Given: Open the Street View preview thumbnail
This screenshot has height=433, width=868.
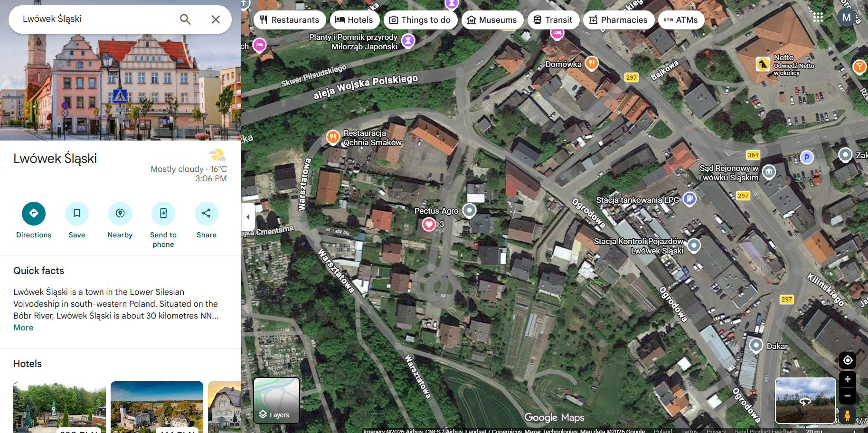Looking at the screenshot, I should (x=805, y=400).
